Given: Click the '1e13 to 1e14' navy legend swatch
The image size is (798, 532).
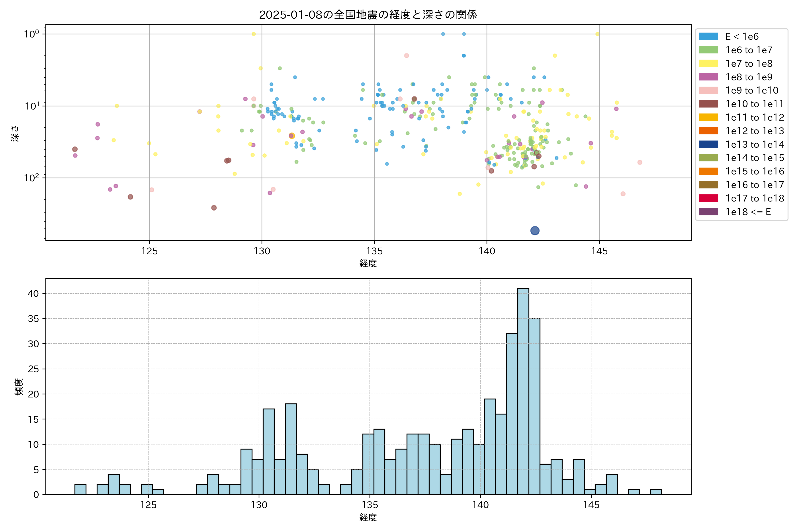Looking at the screenshot, I should pos(708,144).
